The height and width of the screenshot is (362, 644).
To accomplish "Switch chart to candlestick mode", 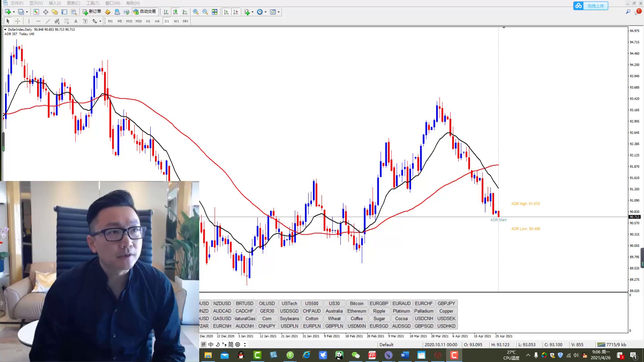I will click(x=175, y=12).
